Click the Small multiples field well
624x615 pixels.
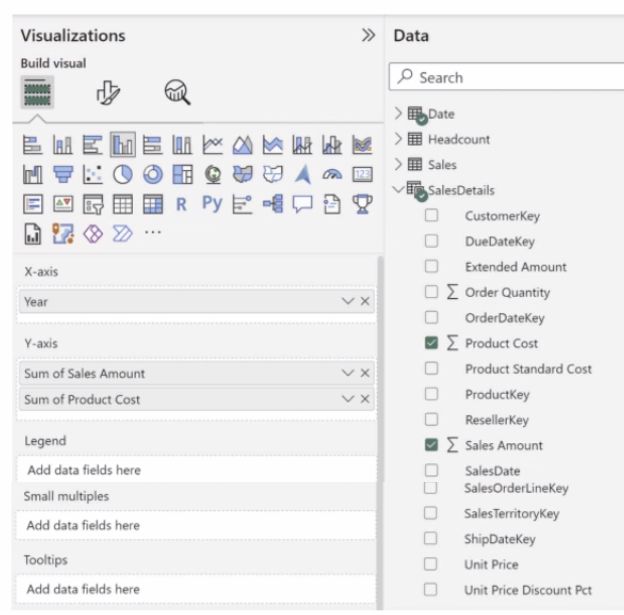(197, 525)
